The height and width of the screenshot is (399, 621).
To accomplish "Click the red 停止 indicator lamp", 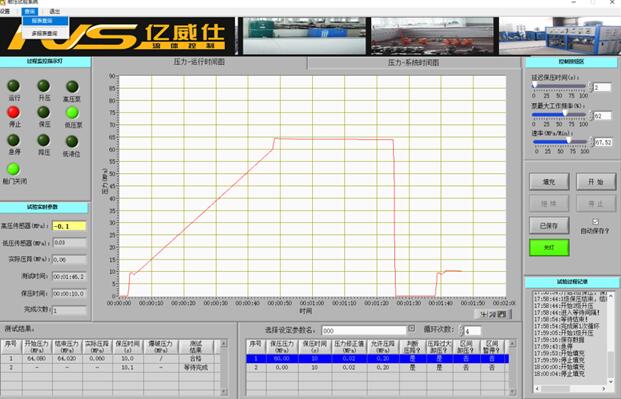I will 13,112.
